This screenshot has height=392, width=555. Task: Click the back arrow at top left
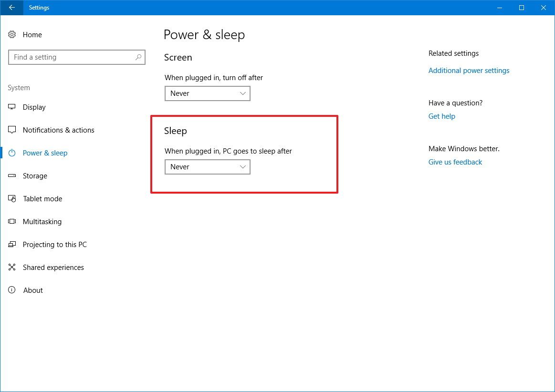coord(10,8)
